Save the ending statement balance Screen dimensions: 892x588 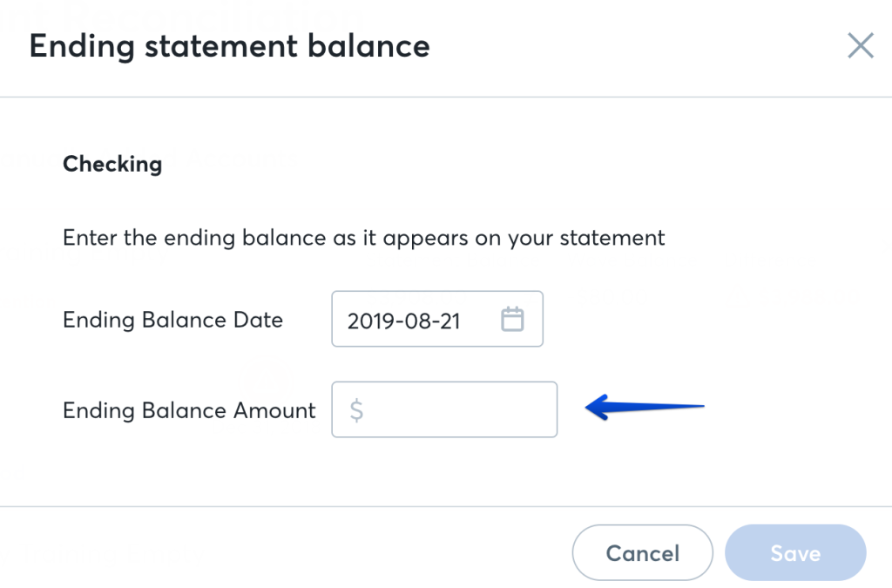(x=795, y=553)
